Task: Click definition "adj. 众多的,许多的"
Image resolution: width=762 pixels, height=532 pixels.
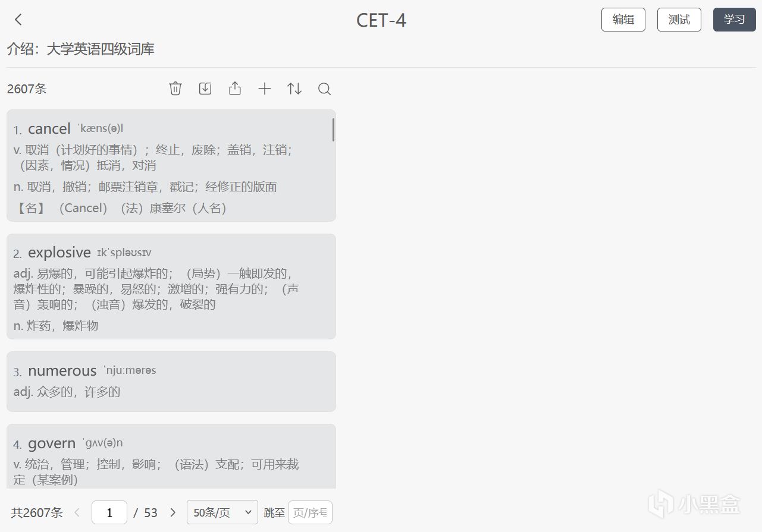Action: point(67,392)
